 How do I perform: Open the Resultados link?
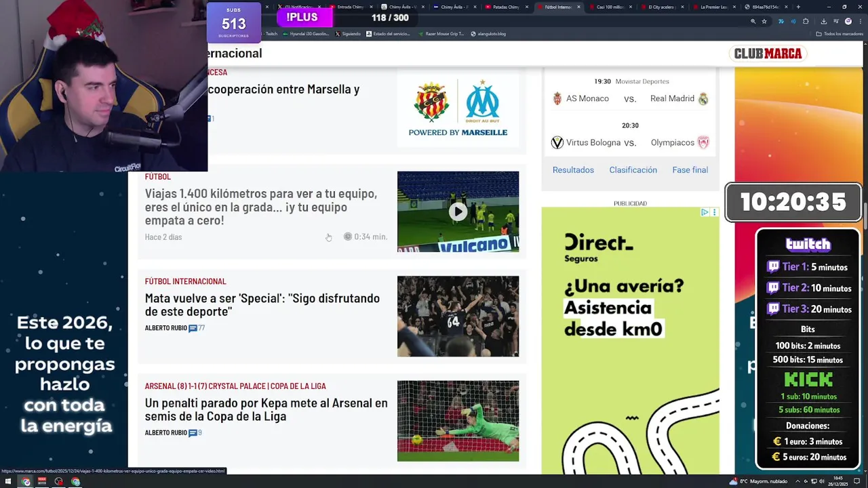[573, 170]
